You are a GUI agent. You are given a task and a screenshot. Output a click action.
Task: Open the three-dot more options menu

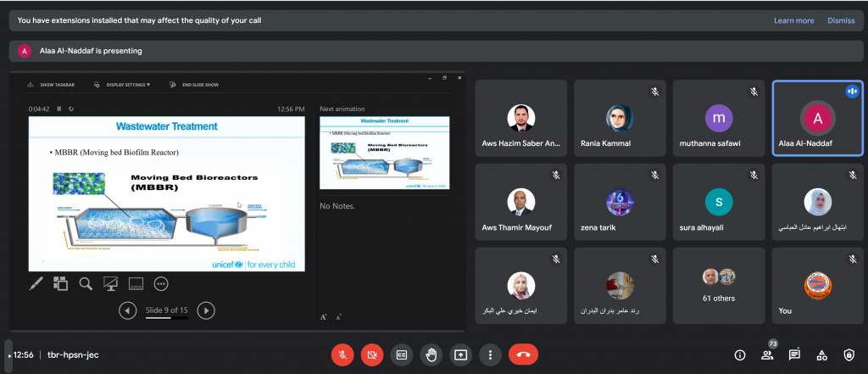(490, 354)
